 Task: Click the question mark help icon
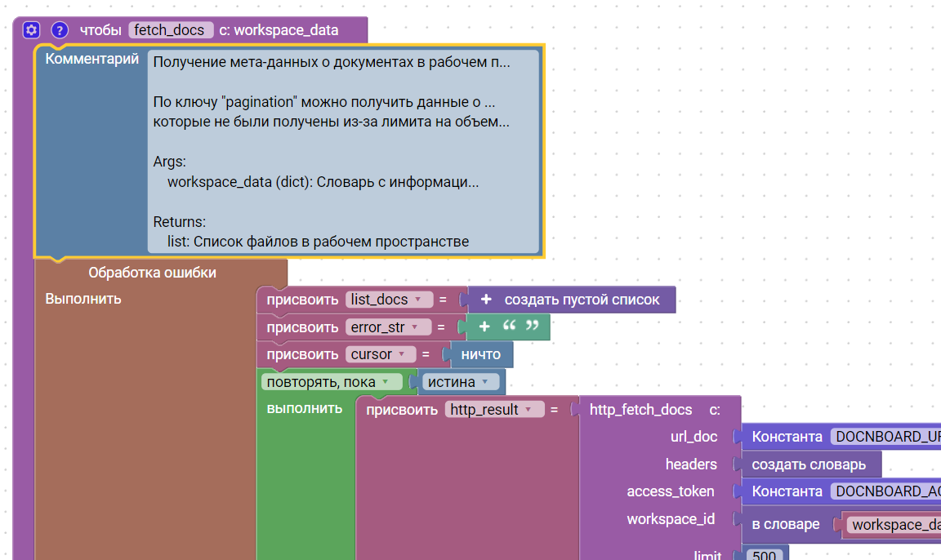(60, 30)
